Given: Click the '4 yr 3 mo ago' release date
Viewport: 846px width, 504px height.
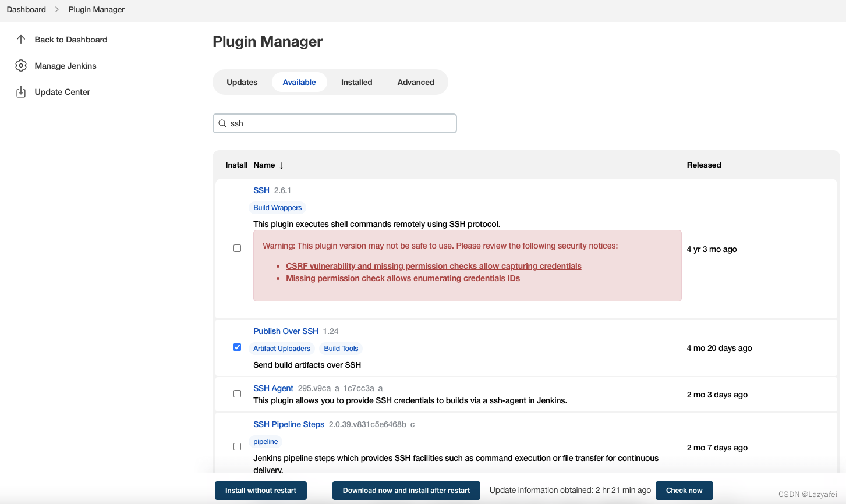Looking at the screenshot, I should click(712, 249).
